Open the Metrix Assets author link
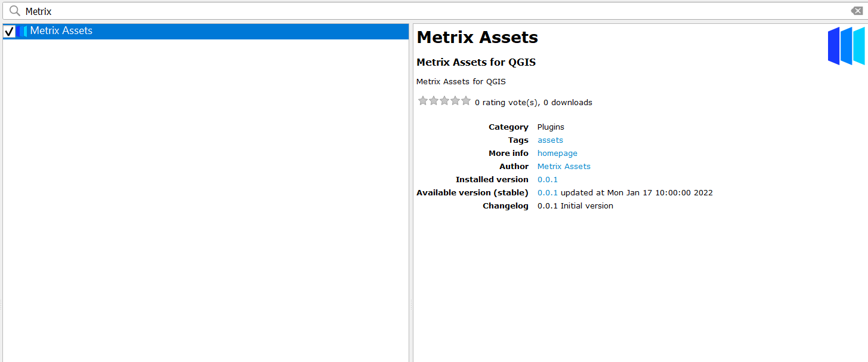 pos(564,167)
